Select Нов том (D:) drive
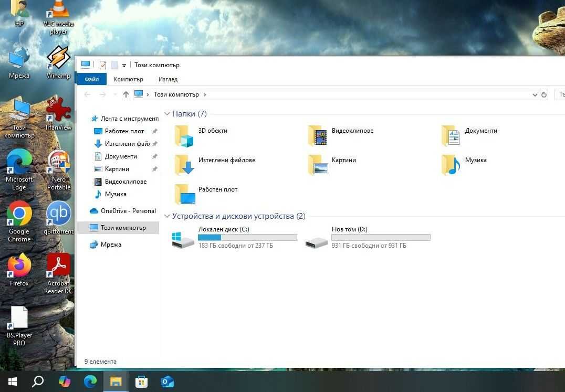This screenshot has width=565, height=392. [x=368, y=237]
